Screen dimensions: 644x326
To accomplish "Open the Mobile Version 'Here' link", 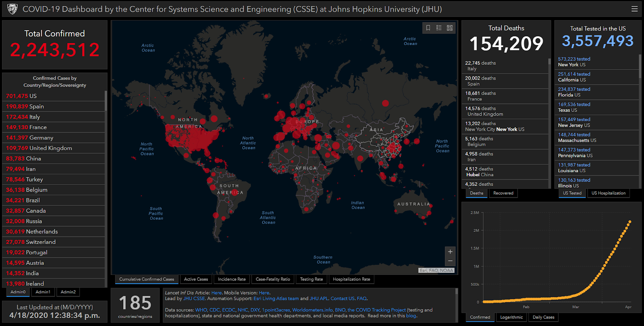I will point(264,293).
